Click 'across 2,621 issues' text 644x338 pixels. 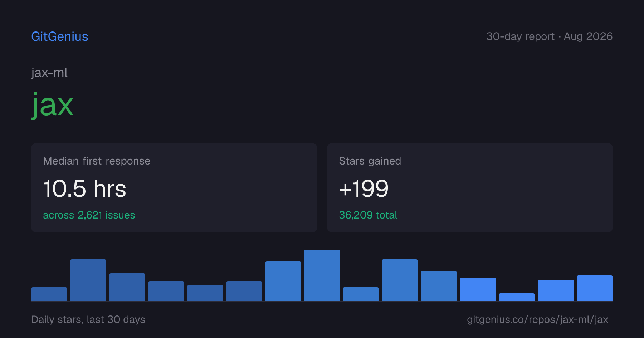pyautogui.click(x=89, y=215)
